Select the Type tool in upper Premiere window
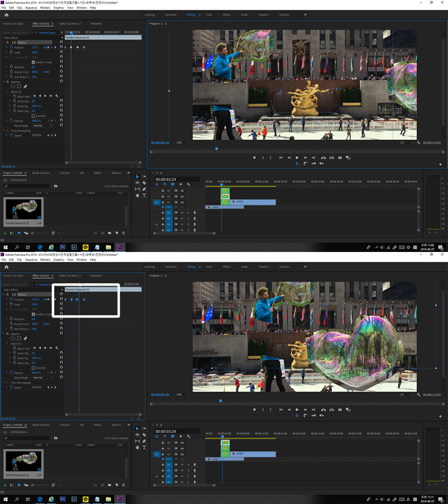 [x=144, y=195]
